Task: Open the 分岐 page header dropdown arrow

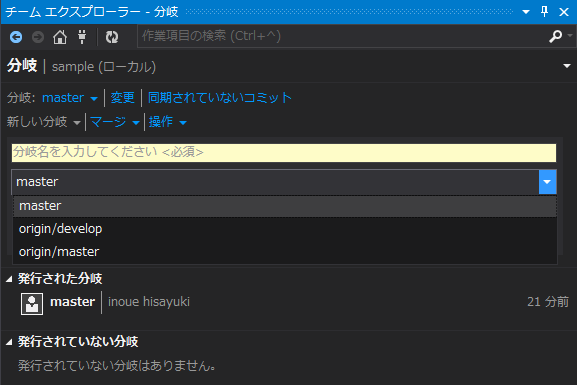Action: (567, 66)
